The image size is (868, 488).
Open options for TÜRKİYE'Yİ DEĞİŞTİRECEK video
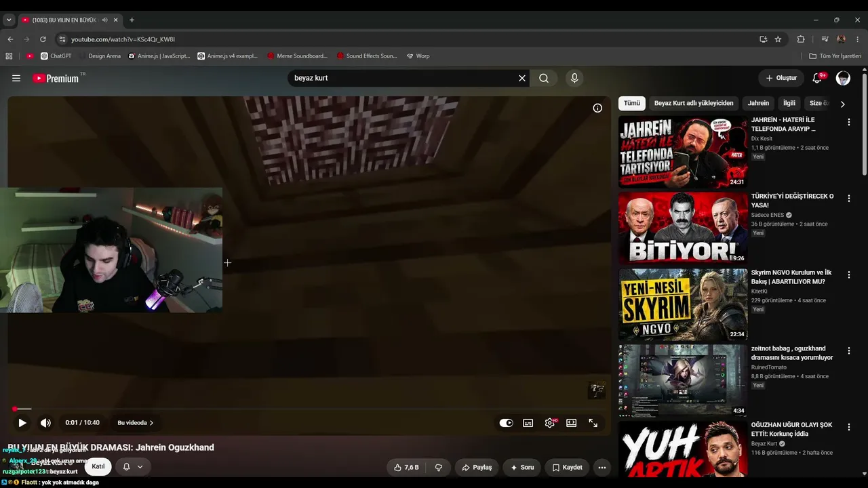tap(848, 199)
